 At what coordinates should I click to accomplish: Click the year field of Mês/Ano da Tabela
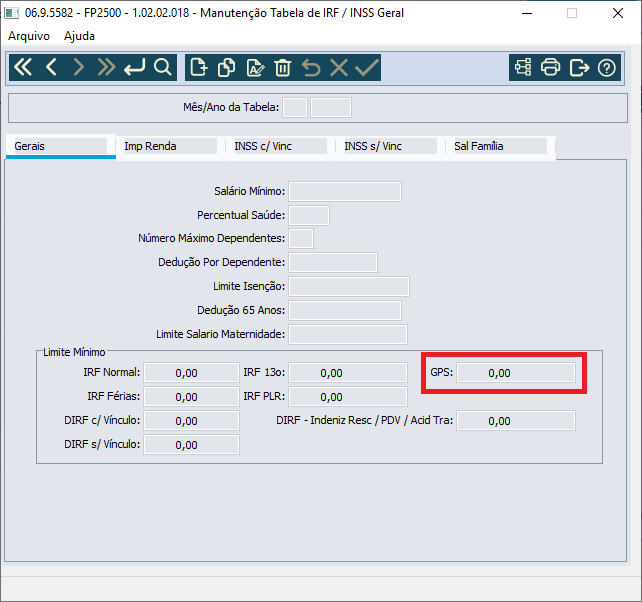330,108
